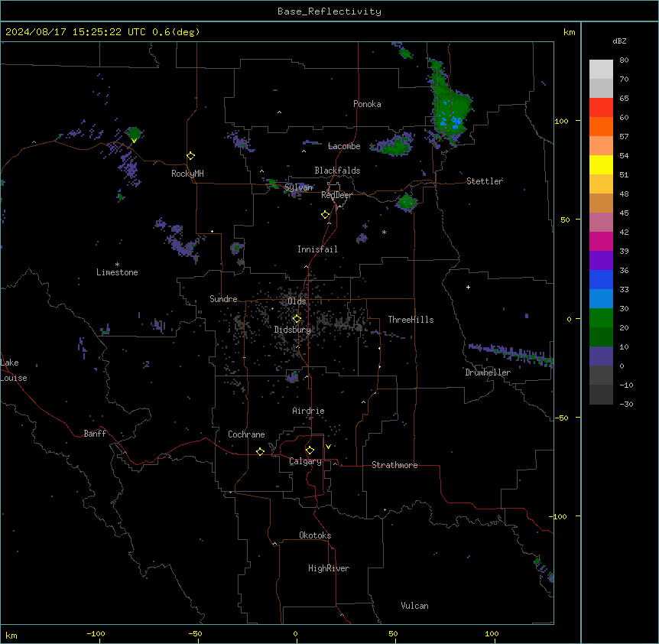659x644 pixels.
Task: Select the asterisk marker above Limestone
Action: (x=117, y=265)
